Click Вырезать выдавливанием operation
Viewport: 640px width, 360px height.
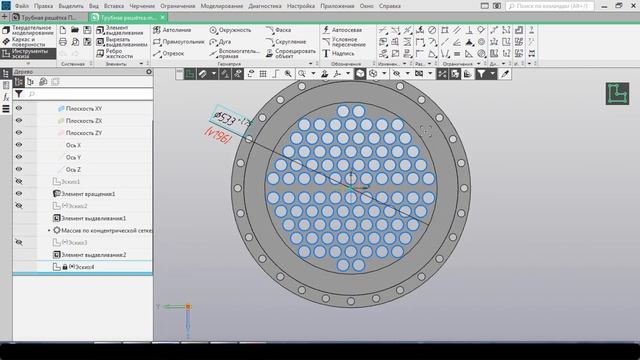click(x=122, y=42)
